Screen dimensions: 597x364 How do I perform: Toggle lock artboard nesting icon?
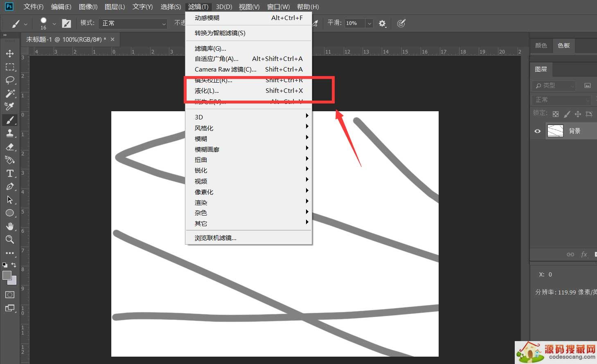(589, 114)
